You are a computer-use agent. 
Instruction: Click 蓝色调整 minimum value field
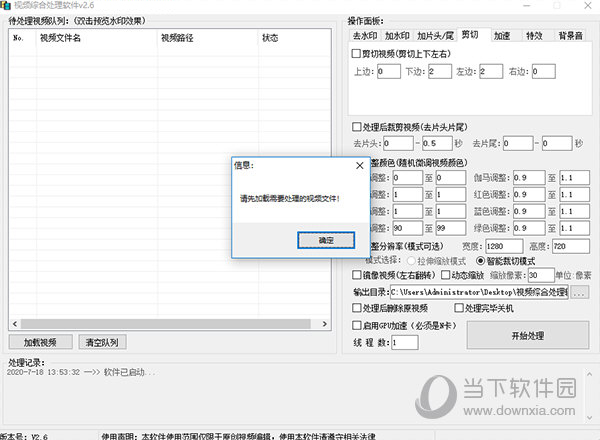pos(529,212)
